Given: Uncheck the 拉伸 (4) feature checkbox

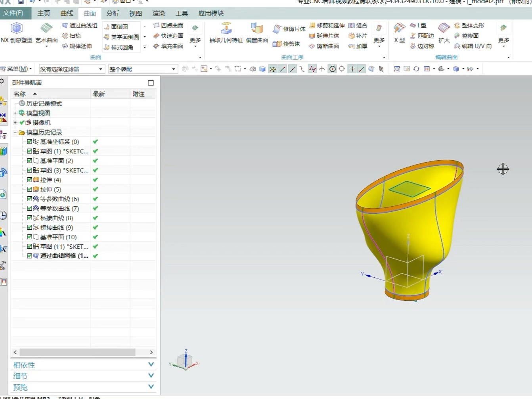Looking at the screenshot, I should point(30,180).
